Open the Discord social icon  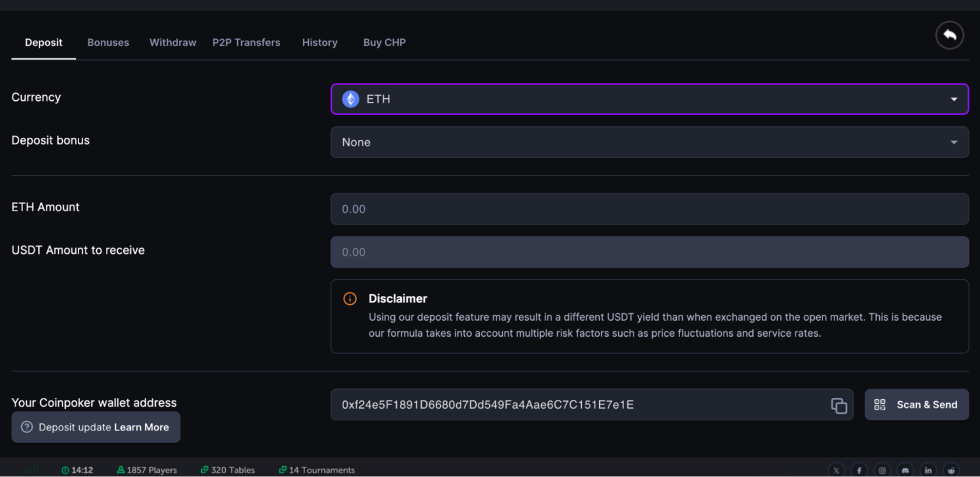(905, 471)
